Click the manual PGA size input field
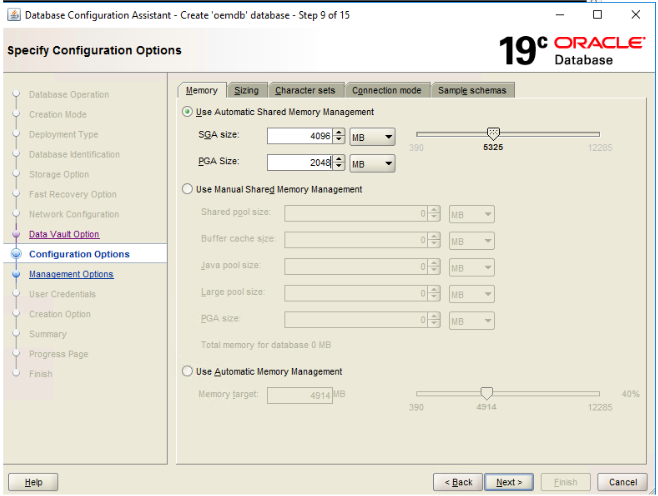Viewport: 658px width, 496px height. click(356, 320)
